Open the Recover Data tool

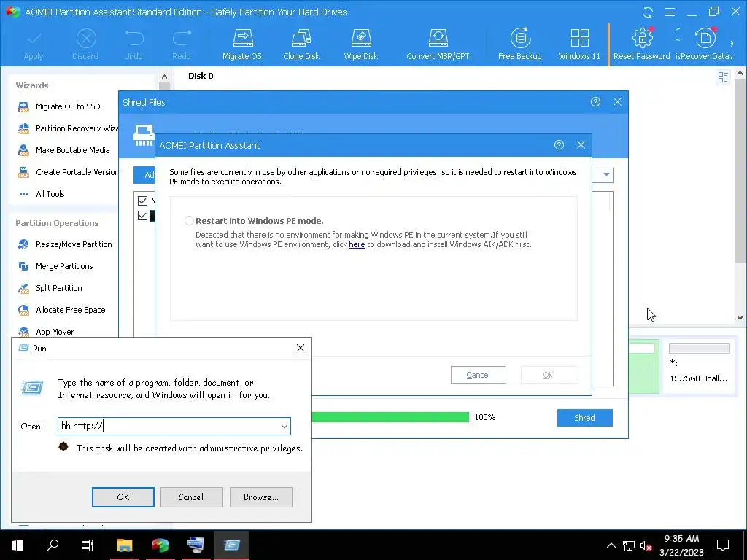[x=704, y=44]
